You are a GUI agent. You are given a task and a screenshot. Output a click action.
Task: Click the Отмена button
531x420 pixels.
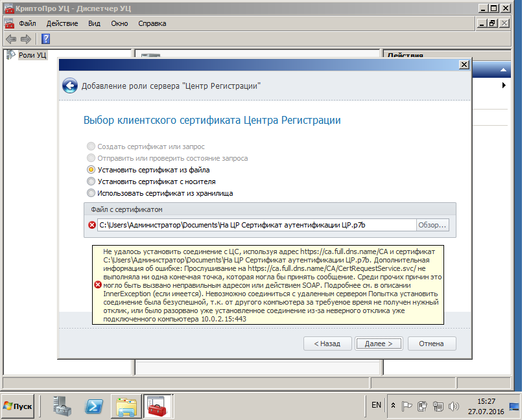431,344
